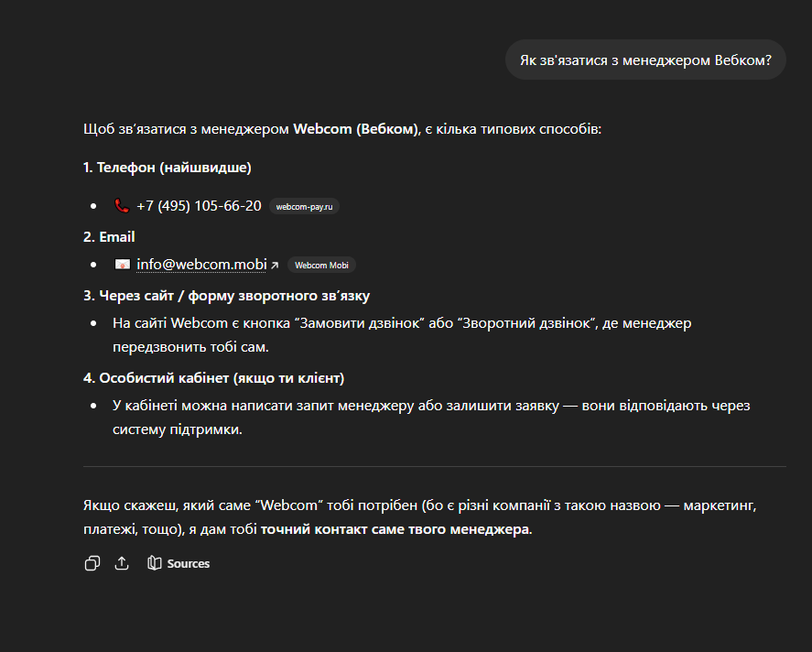
Task: Click the user question message bubble
Action: click(645, 60)
